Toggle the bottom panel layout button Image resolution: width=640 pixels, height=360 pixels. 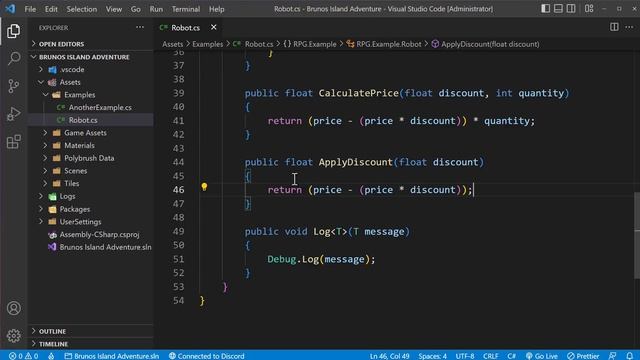(558, 9)
